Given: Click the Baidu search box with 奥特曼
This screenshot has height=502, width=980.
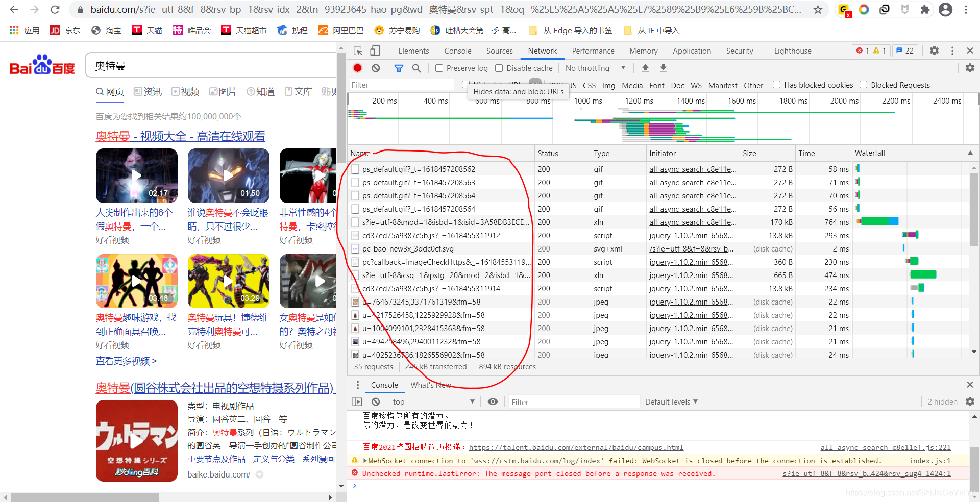Looking at the screenshot, I should point(210,66).
